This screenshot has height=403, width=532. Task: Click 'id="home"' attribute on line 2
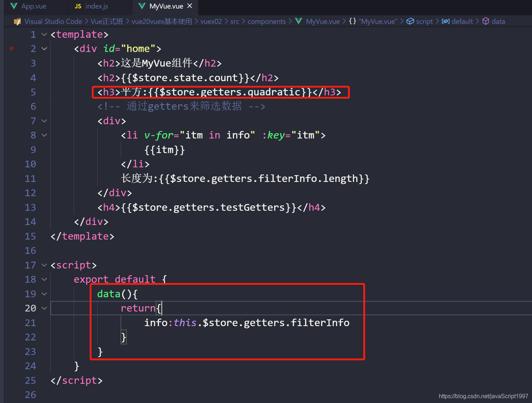[x=130, y=48]
